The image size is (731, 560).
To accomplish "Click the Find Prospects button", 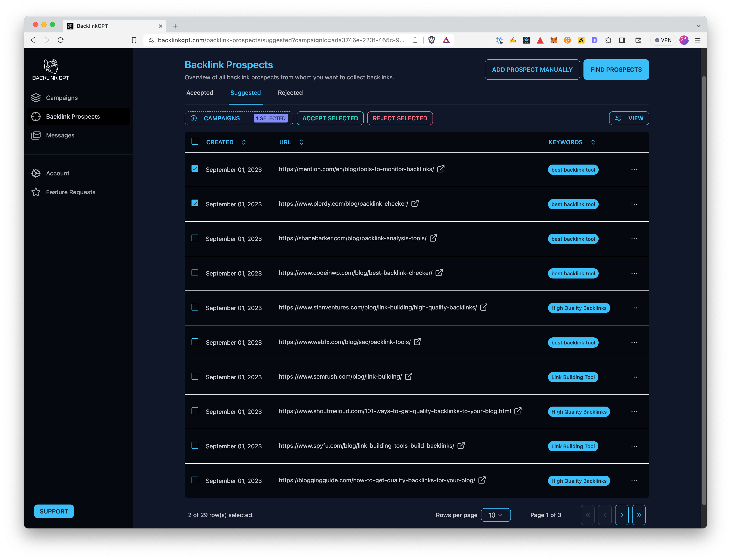I will click(616, 70).
